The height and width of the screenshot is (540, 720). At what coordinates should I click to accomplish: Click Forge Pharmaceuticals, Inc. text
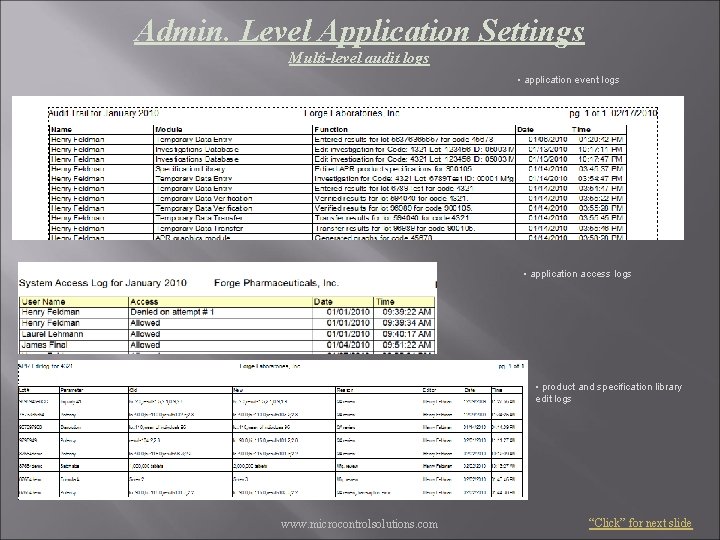[x=276, y=283]
